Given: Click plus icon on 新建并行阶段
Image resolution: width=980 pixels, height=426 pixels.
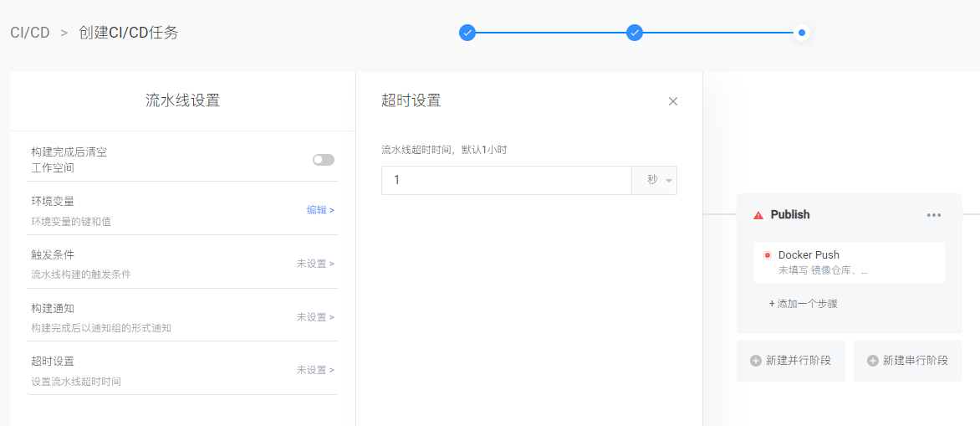Looking at the screenshot, I should click(x=756, y=361).
